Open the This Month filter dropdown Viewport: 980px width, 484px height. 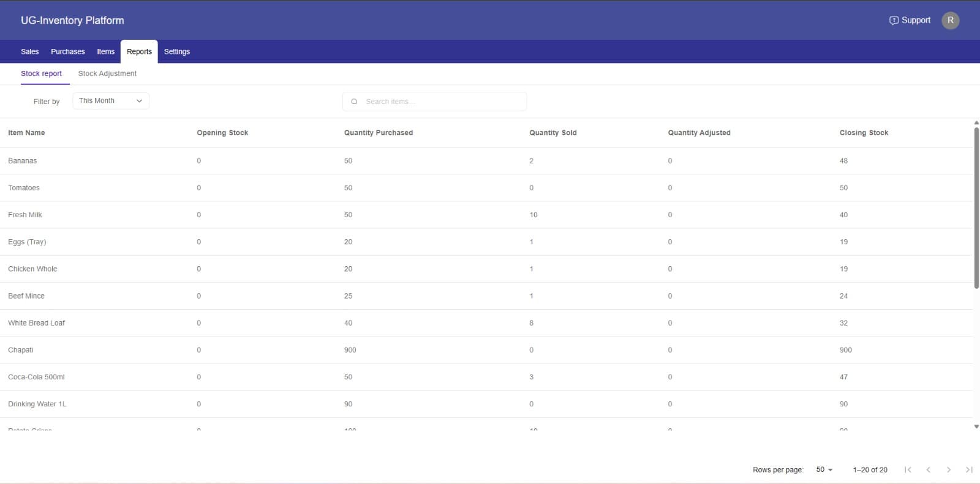111,101
